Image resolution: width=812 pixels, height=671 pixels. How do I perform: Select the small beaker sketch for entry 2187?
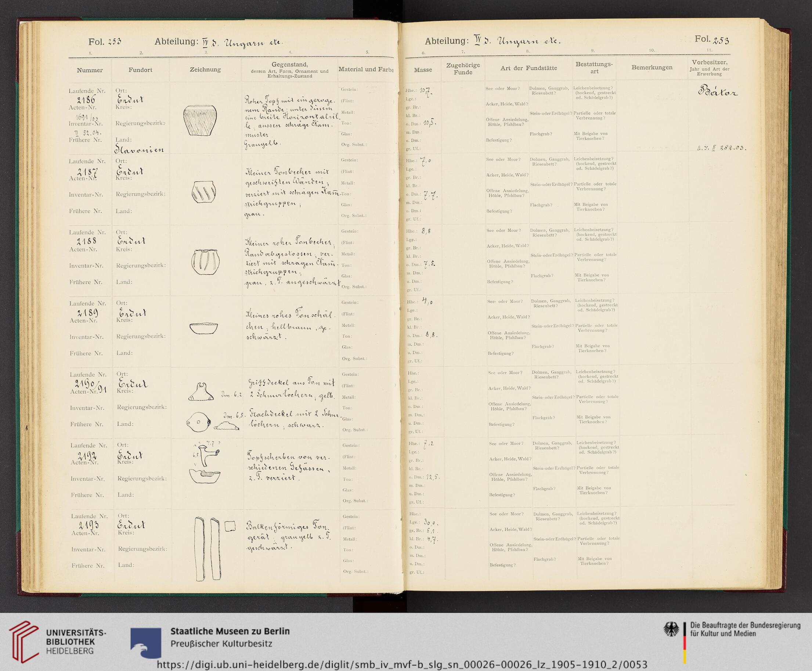204,191
